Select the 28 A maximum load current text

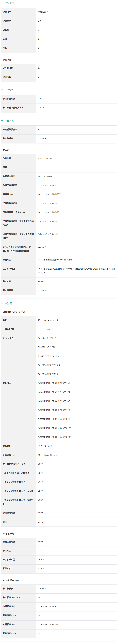[x=76, y=271]
